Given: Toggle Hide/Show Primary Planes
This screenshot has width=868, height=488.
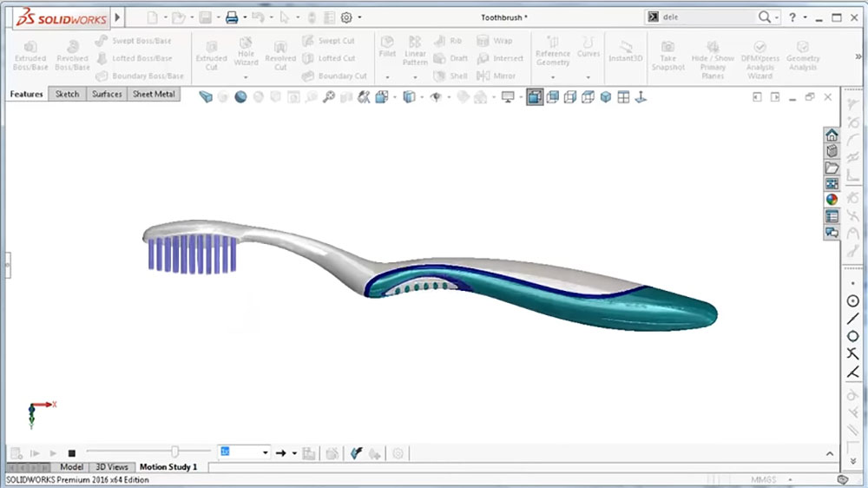Looking at the screenshot, I should pyautogui.click(x=713, y=59).
